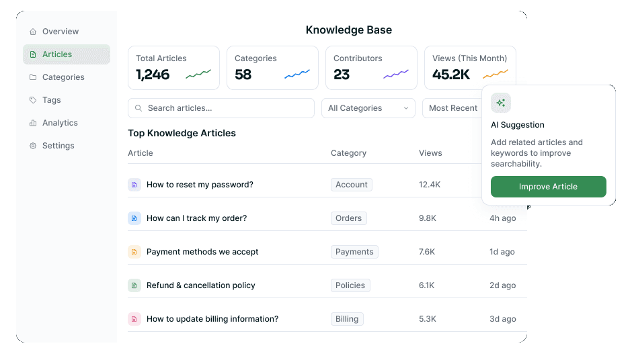This screenshot has width=632, height=364.
Task: Click the '4h ago' timestamp
Action: pos(503,218)
